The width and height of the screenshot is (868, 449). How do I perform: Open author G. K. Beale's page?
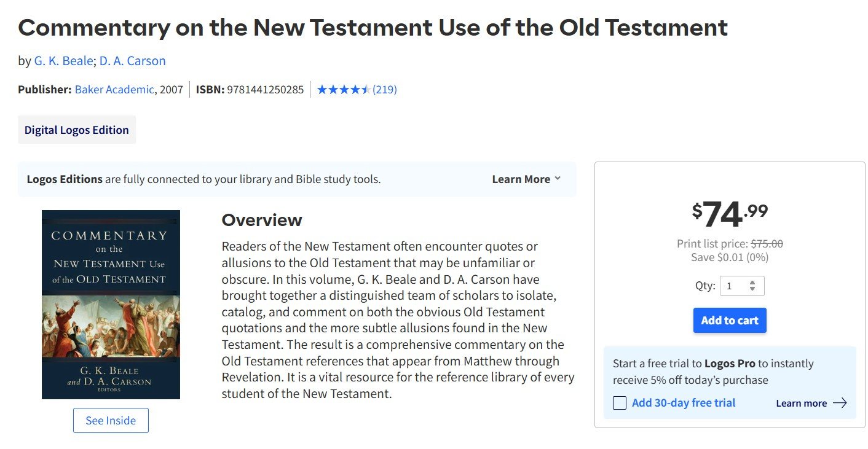coord(63,61)
